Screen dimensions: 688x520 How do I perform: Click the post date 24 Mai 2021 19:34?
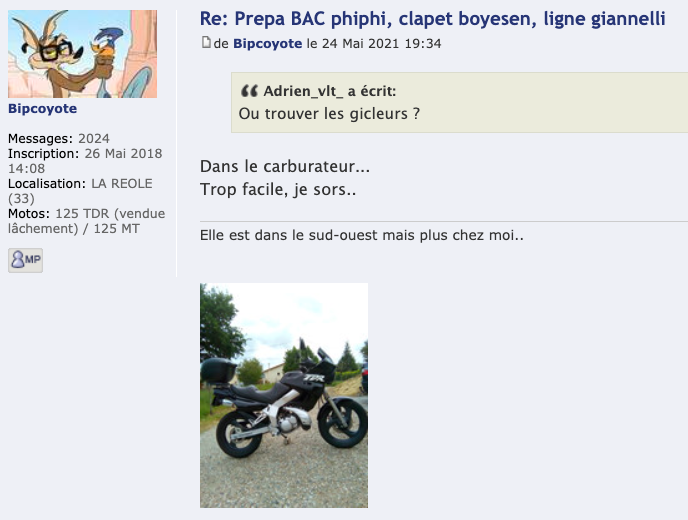pos(382,43)
